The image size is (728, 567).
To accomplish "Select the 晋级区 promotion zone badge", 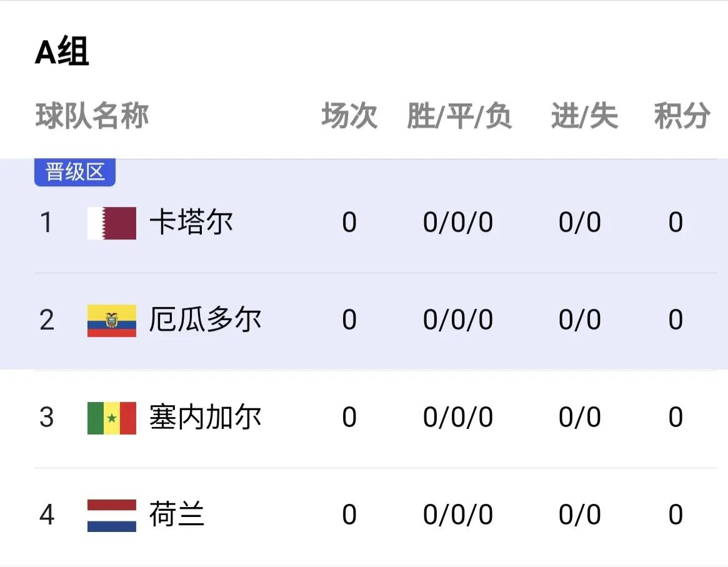I will 74,172.
